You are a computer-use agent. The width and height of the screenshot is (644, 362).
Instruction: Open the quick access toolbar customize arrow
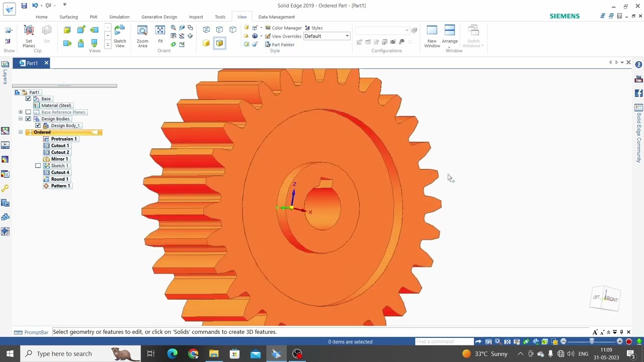(65, 5)
